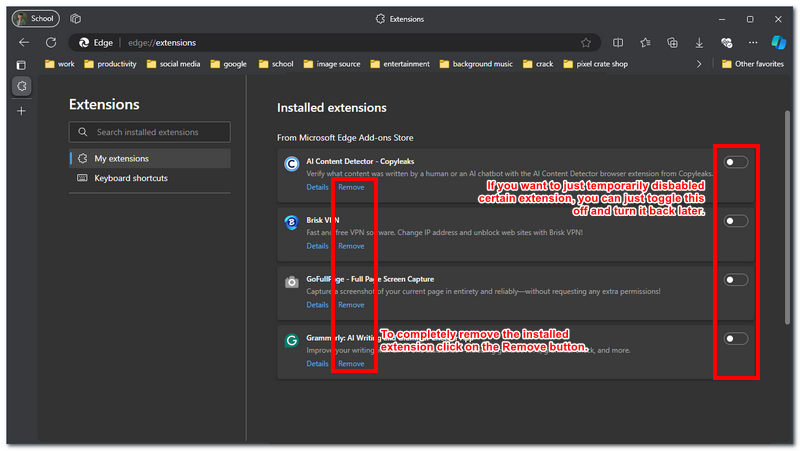The width and height of the screenshot is (800, 451).
Task: Open the Copilot icon in the toolbar
Action: (778, 43)
